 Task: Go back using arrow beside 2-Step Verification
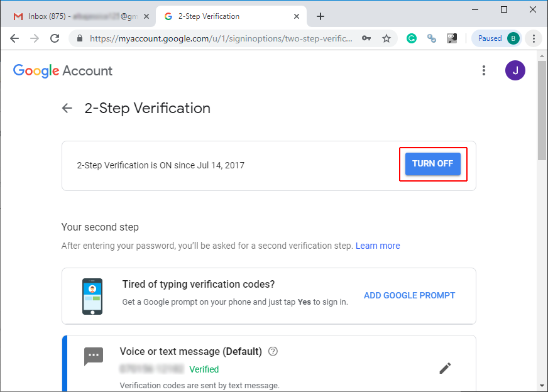[67, 108]
